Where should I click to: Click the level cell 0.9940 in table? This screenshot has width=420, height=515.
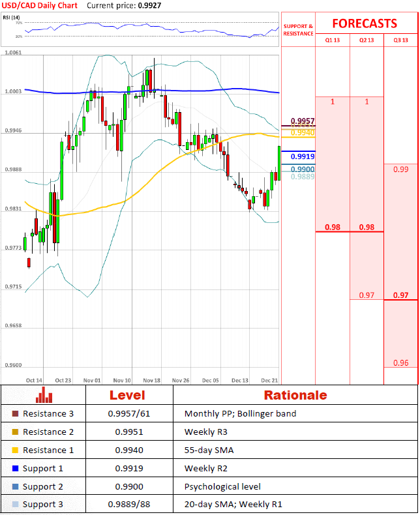(129, 450)
